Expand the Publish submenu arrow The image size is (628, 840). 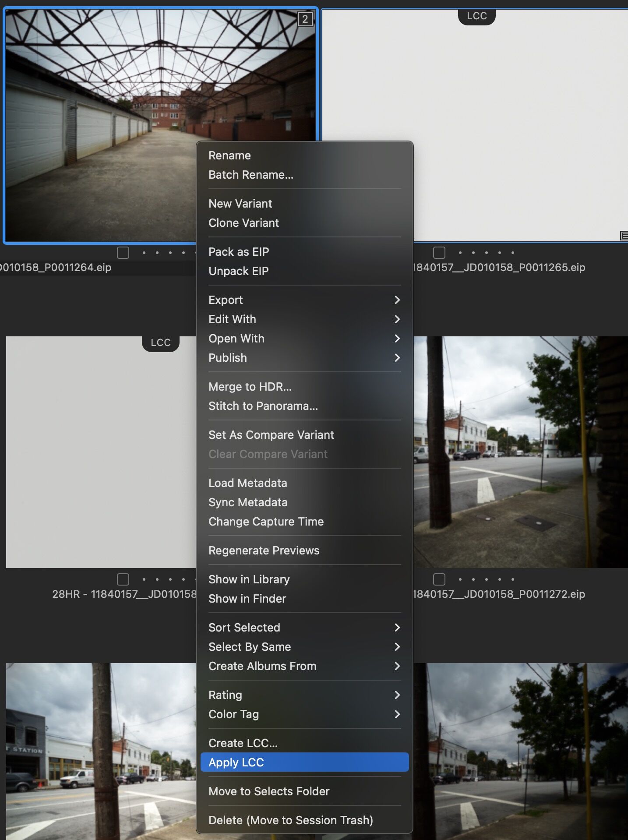pyautogui.click(x=397, y=358)
